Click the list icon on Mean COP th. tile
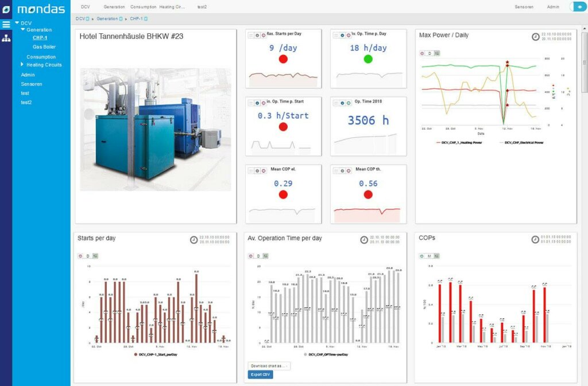The image size is (588, 386). click(x=336, y=171)
